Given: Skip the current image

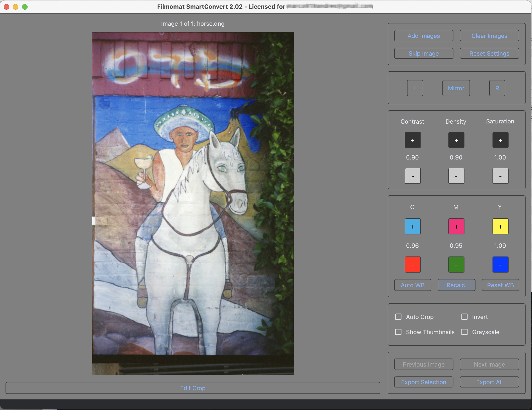Looking at the screenshot, I should point(424,53).
